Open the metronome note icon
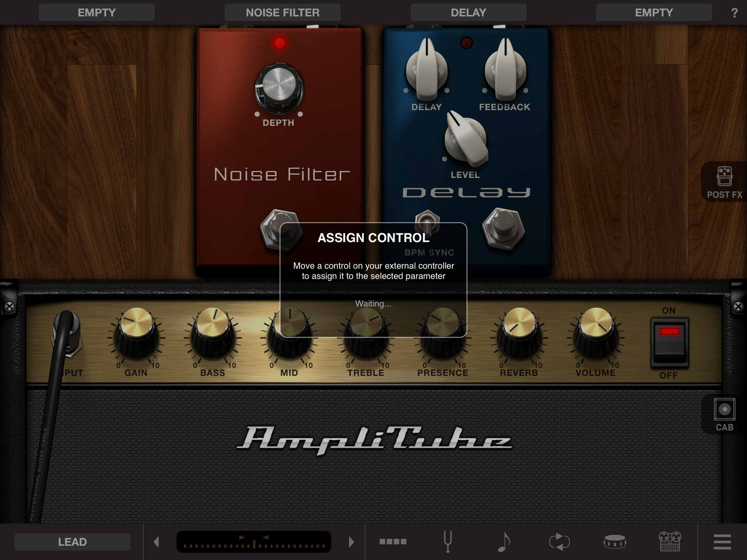747x560 pixels. point(504,541)
